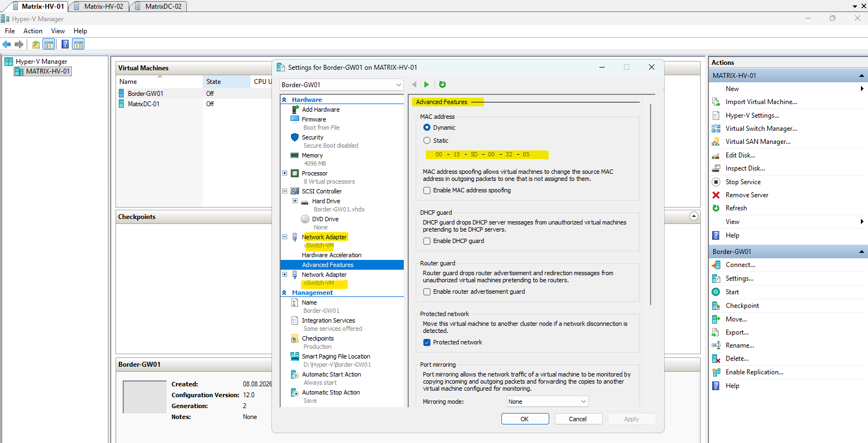Select Hardware Acceleration under Network Adapter
Image resolution: width=868 pixels, height=443 pixels.
click(332, 255)
